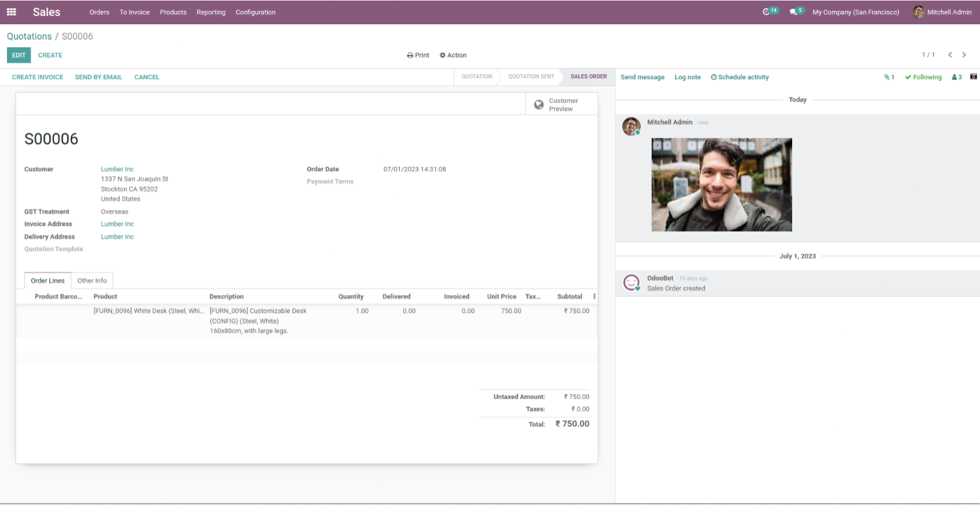Click Log note in chatter
The width and height of the screenshot is (980, 505).
pyautogui.click(x=687, y=77)
